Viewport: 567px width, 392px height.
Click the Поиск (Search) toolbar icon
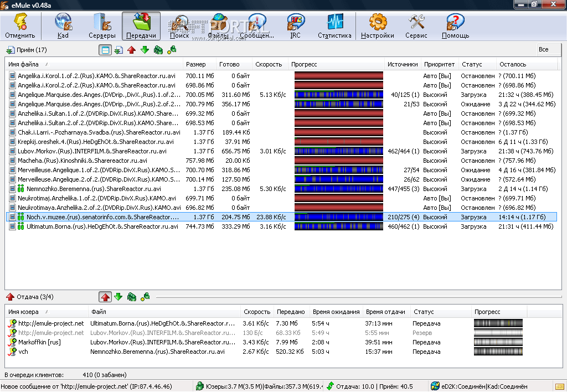pyautogui.click(x=179, y=26)
